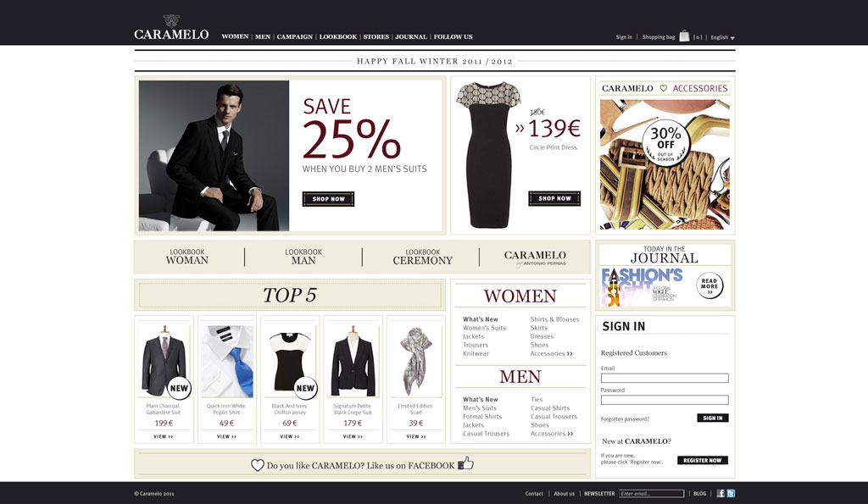Select the Limited Edition Scarf thumbnail
Viewport: 868px width, 504px height.
click(x=415, y=361)
